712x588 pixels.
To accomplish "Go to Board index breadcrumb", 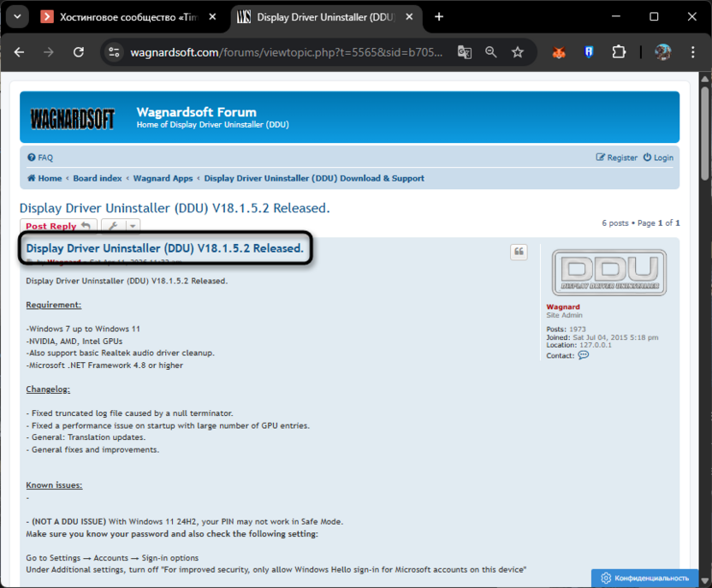I will click(98, 178).
